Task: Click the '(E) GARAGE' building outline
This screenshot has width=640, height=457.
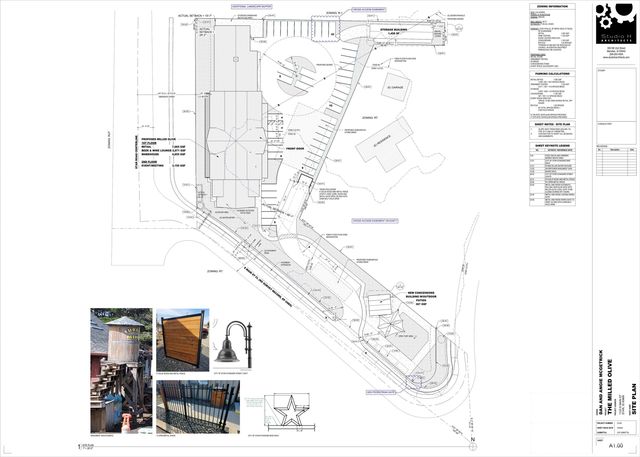Action: click(395, 87)
